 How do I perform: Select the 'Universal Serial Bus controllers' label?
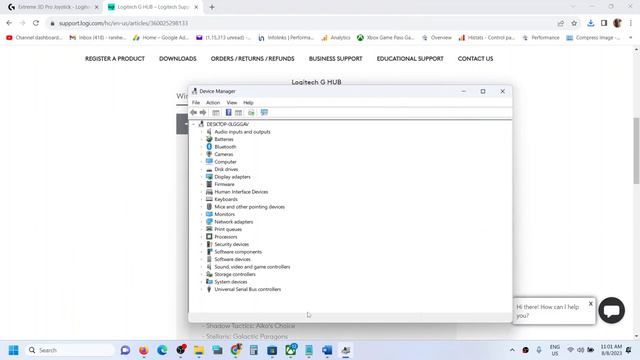coord(248,289)
